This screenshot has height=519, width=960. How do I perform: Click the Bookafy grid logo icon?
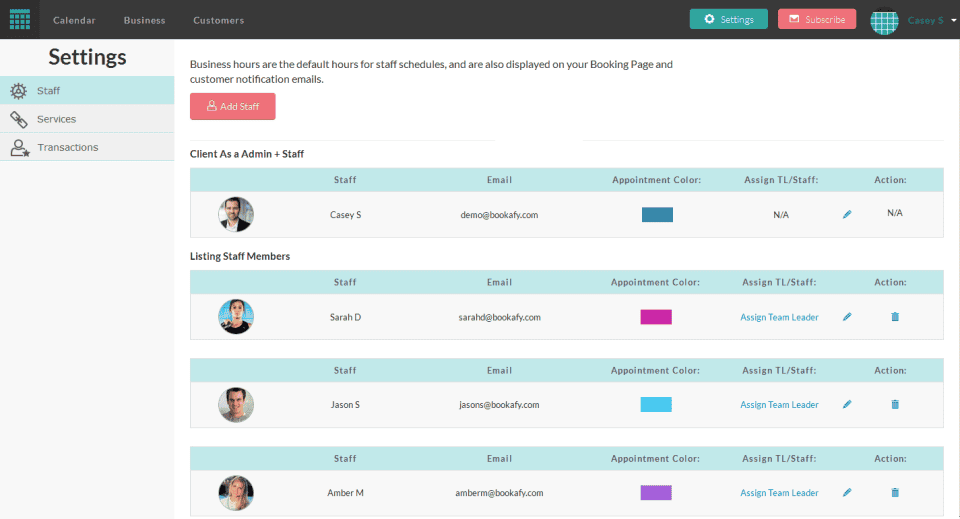19,19
